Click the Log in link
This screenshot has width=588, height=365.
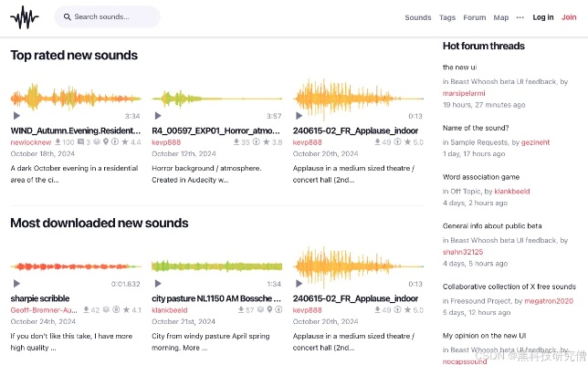tap(542, 17)
